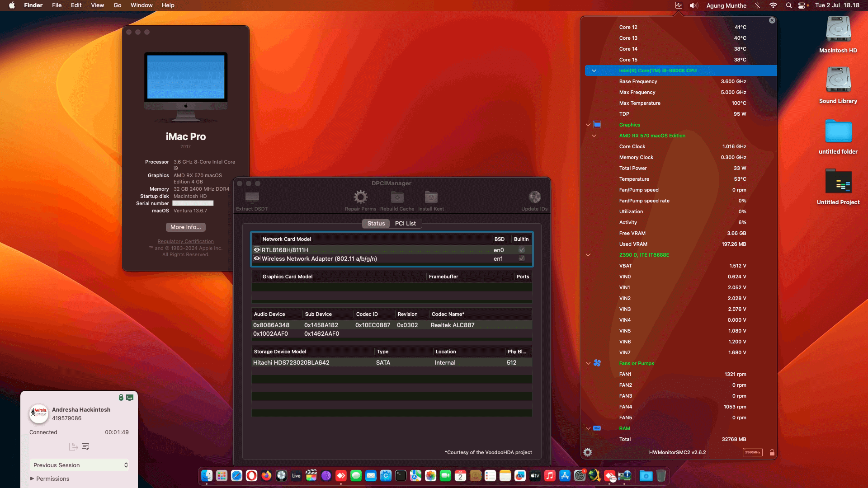This screenshot has width=868, height=488.
Task: Collapse AMD RX 570 macOS Edition group
Action: tap(594, 136)
